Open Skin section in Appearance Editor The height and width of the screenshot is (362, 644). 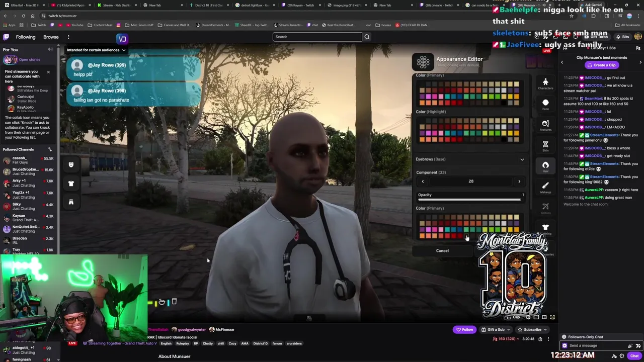tap(545, 146)
